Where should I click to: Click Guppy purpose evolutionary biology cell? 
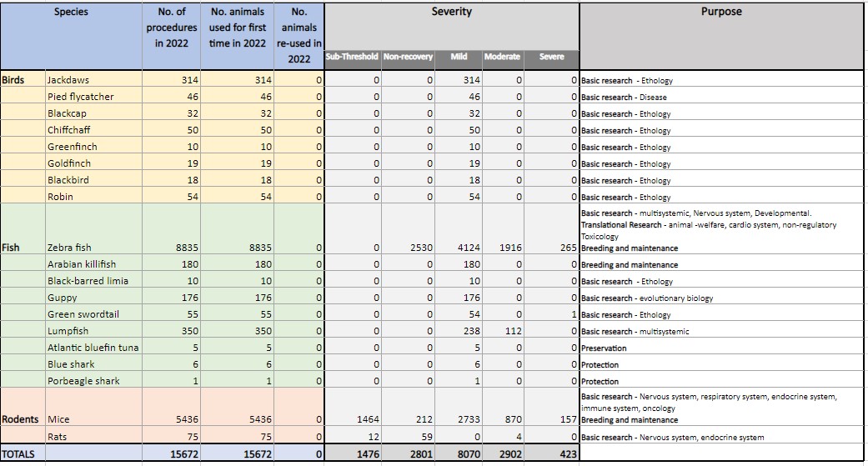click(721, 298)
